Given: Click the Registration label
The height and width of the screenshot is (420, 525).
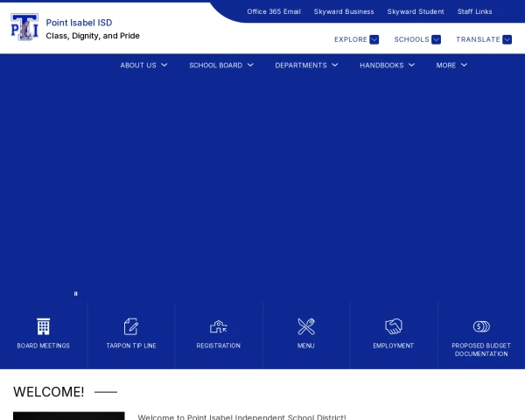Looking at the screenshot, I should click(218, 346).
